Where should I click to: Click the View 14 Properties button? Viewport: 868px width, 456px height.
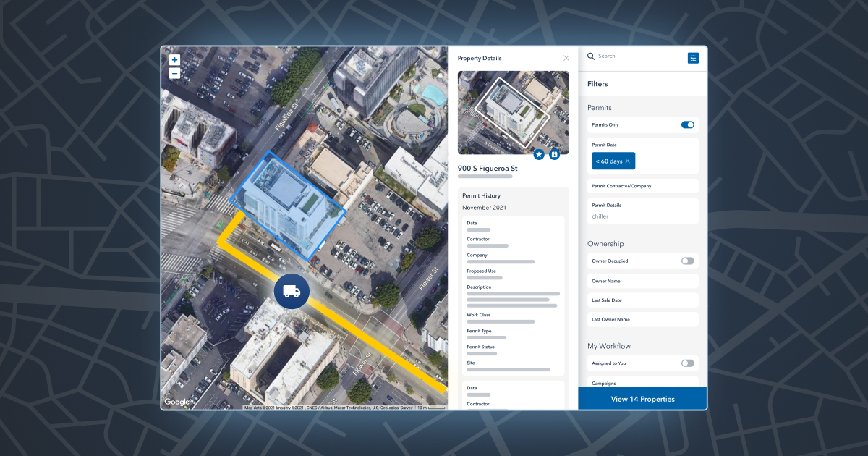tap(642, 399)
